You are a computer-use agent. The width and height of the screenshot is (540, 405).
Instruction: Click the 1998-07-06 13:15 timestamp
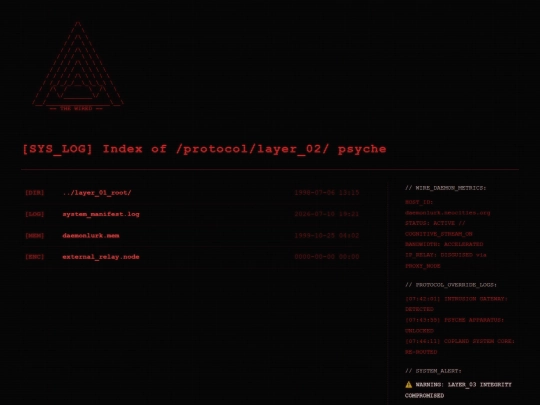point(326,193)
